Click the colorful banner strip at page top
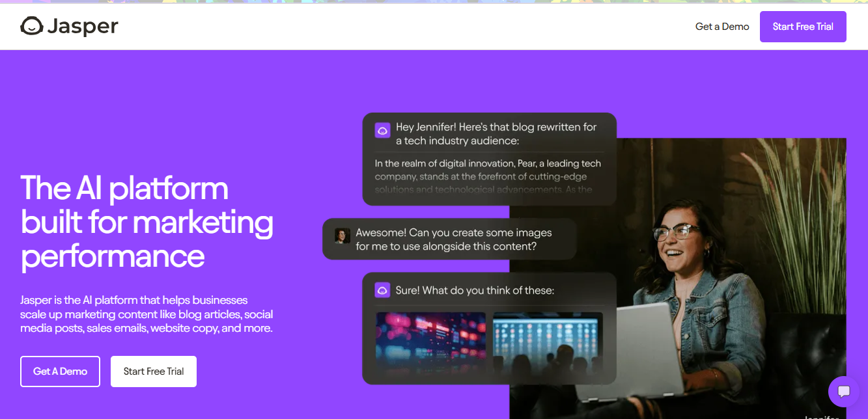868x419 pixels. 434,2
